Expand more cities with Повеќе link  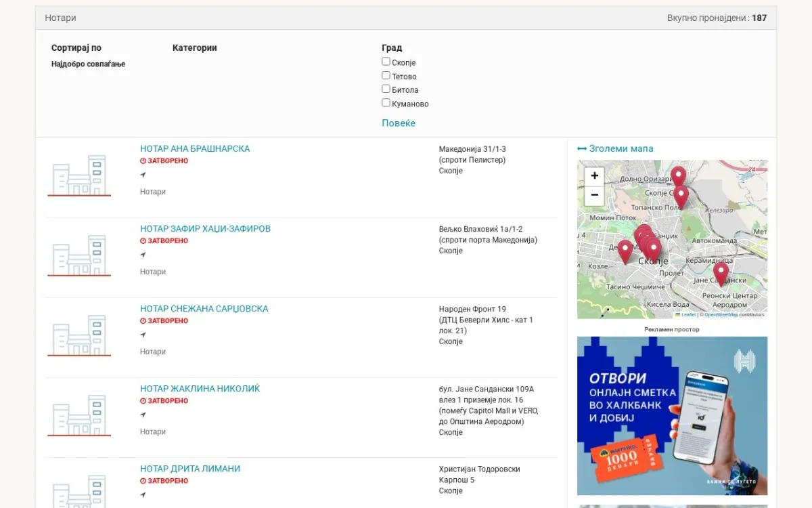pos(399,123)
